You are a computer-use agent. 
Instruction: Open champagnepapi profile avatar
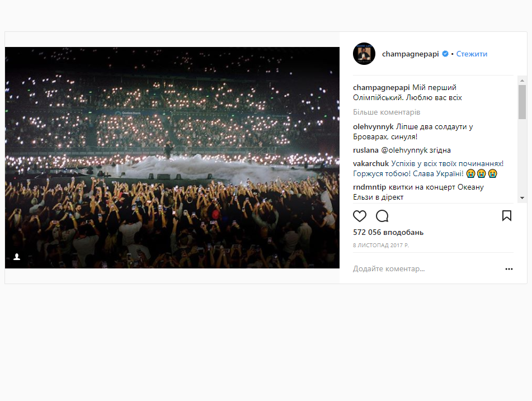click(364, 54)
